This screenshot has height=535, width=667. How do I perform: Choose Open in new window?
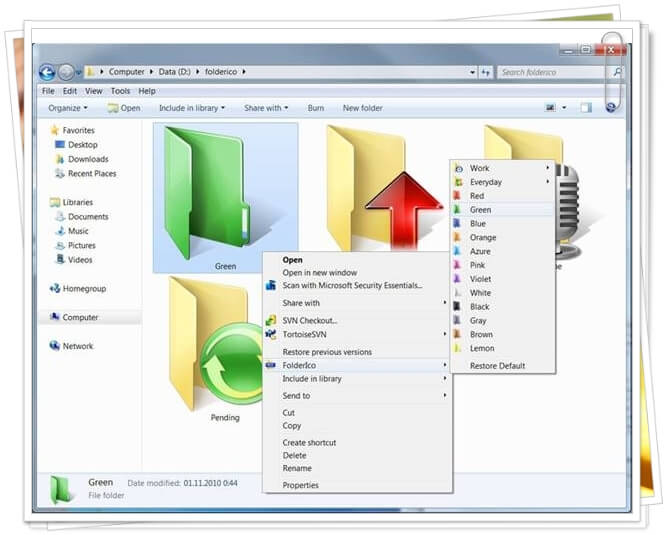pyautogui.click(x=357, y=273)
